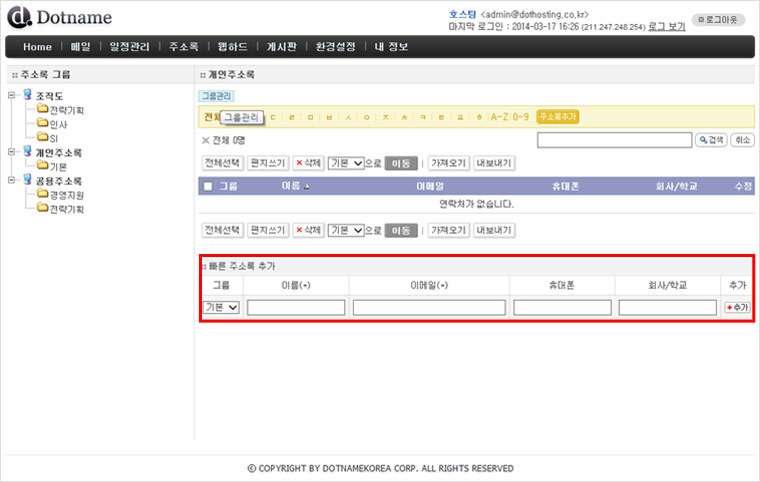Screen dimensions: 760x482
Task: Select the 조직도 organization tree icon
Action: 27,95
